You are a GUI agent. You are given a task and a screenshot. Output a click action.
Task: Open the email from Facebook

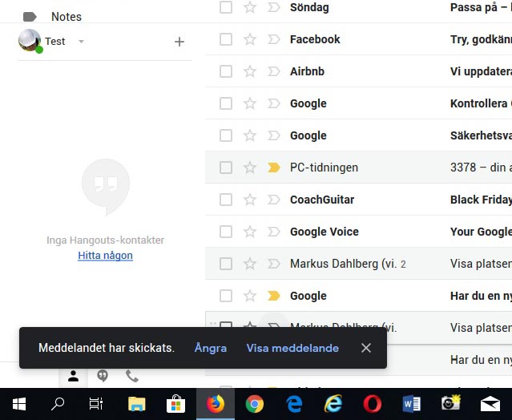[358, 39]
